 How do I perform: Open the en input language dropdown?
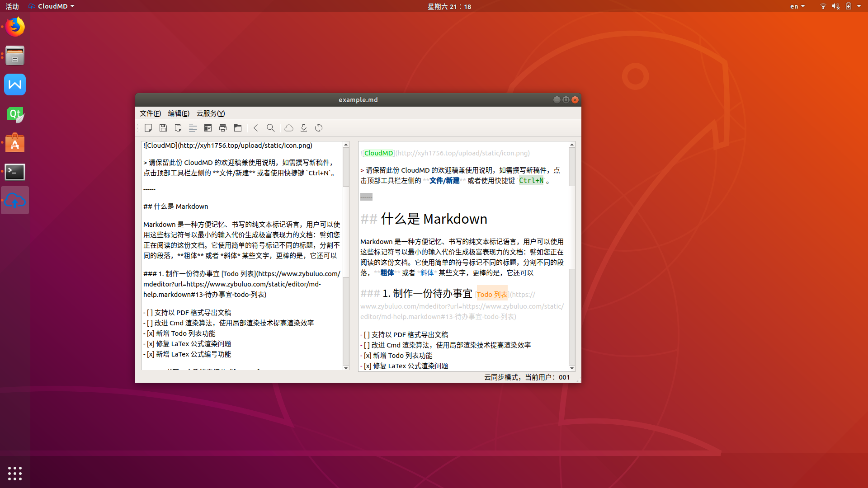(x=797, y=6)
